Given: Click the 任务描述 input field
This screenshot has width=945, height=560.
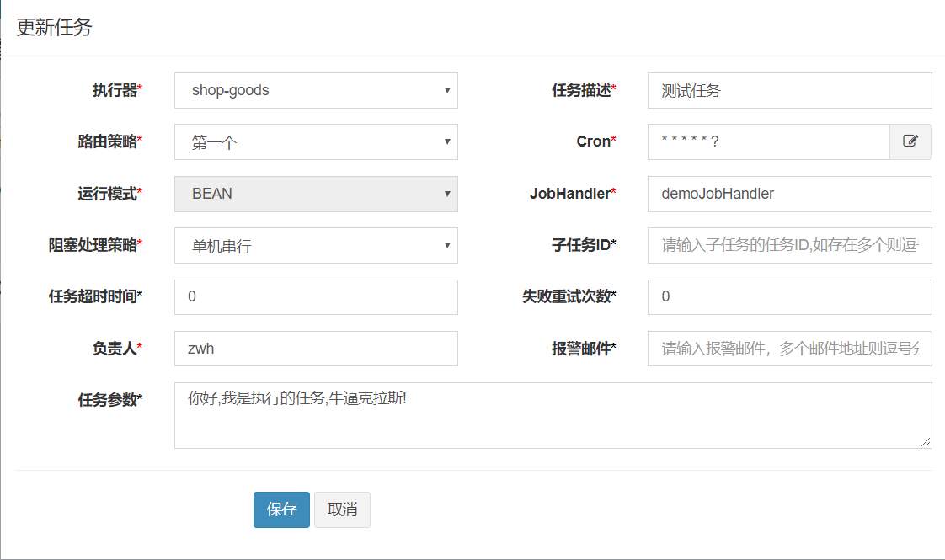Looking at the screenshot, I should [789, 90].
